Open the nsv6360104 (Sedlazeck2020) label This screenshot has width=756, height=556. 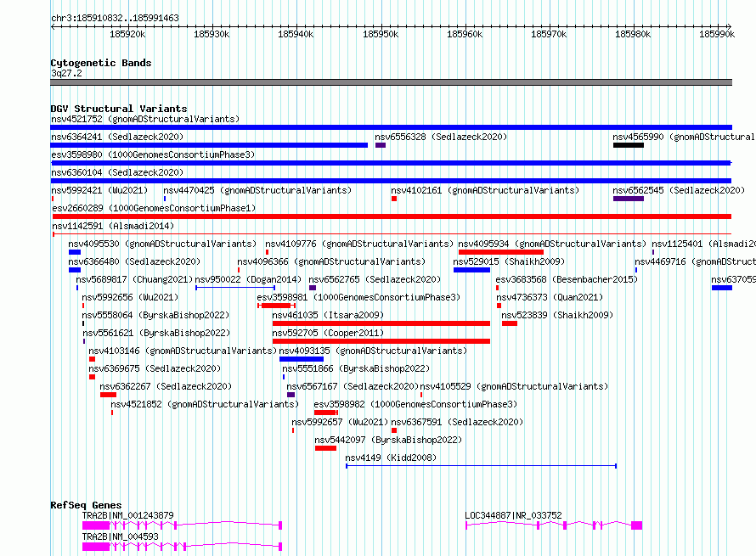coord(117,172)
